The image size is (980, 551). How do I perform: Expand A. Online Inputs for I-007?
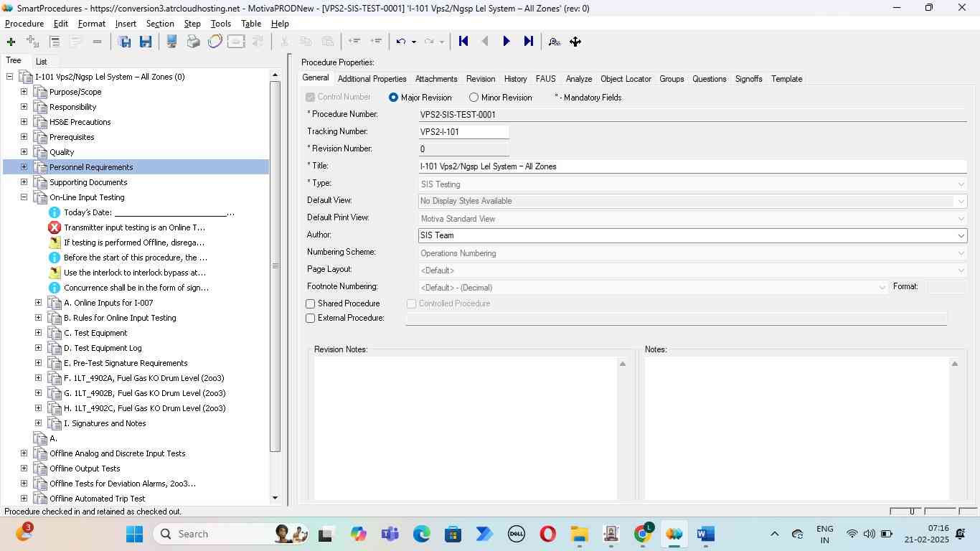(x=38, y=303)
